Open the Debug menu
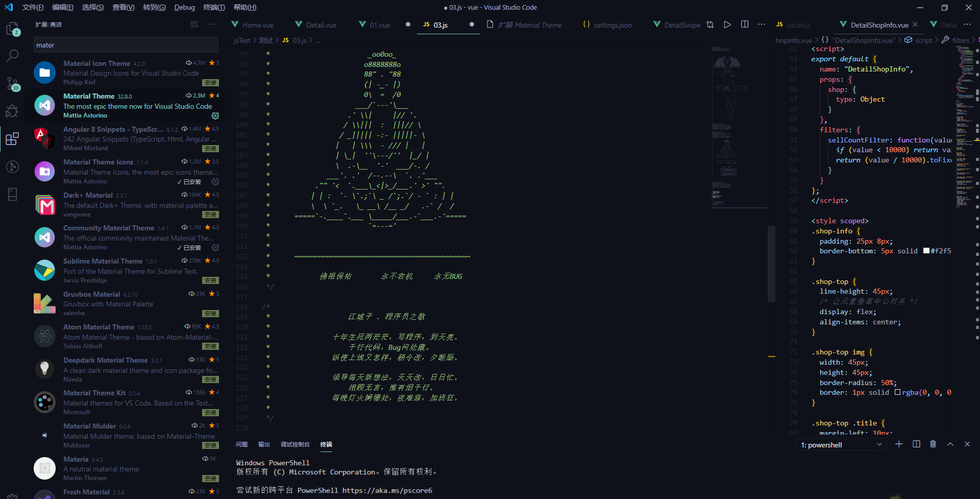The height and width of the screenshot is (499, 980). 184,7
